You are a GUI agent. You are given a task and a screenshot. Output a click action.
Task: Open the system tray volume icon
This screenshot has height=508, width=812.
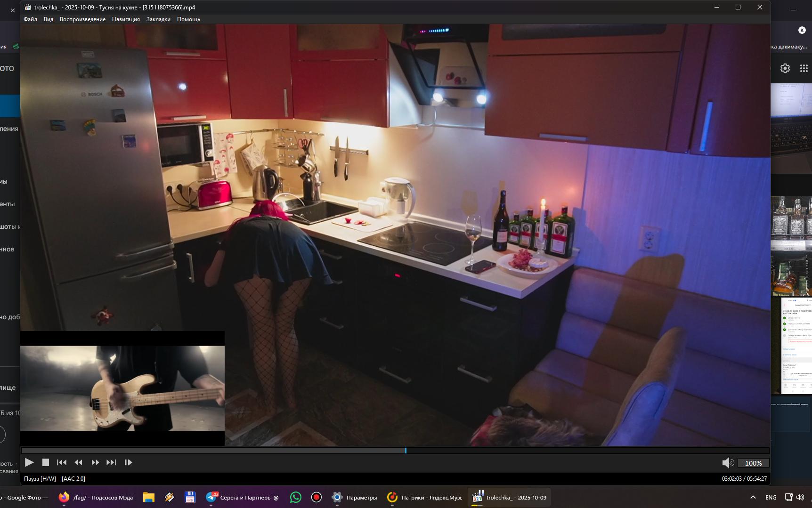(800, 497)
